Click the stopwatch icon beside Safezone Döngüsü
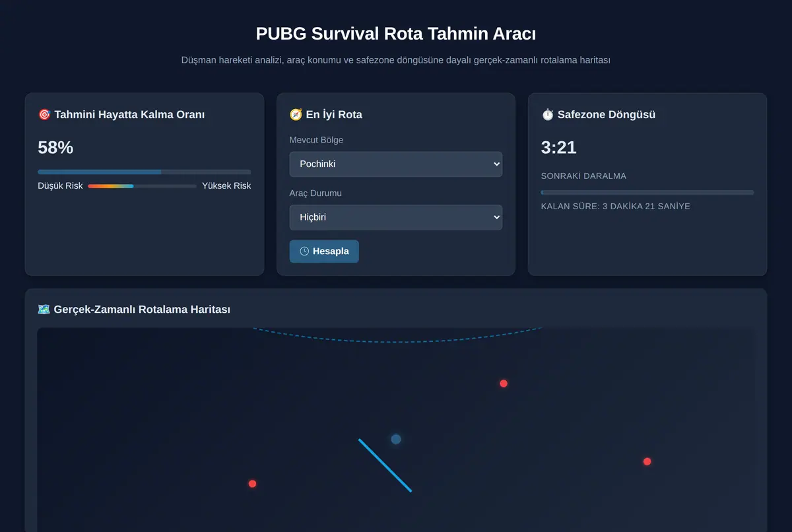 point(548,114)
